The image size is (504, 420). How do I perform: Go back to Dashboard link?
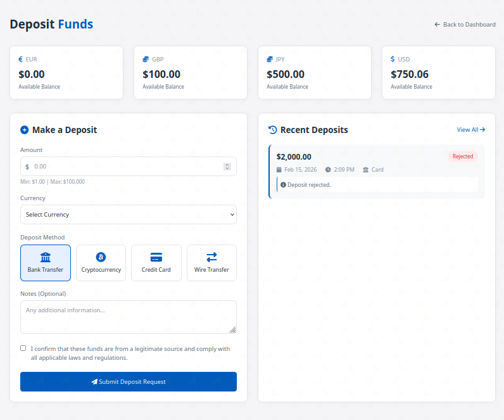(465, 25)
